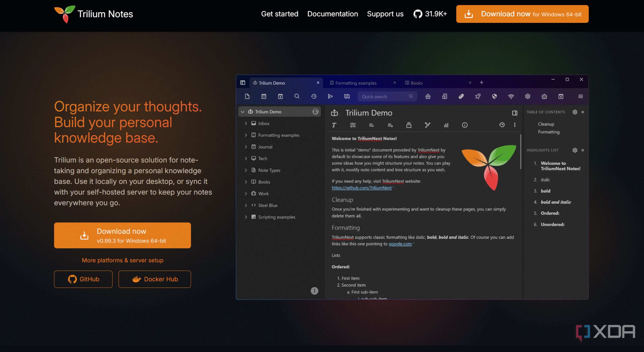This screenshot has height=352, width=644.
Task: Toggle split pane button beside Trilium Demo title
Action: point(514,113)
